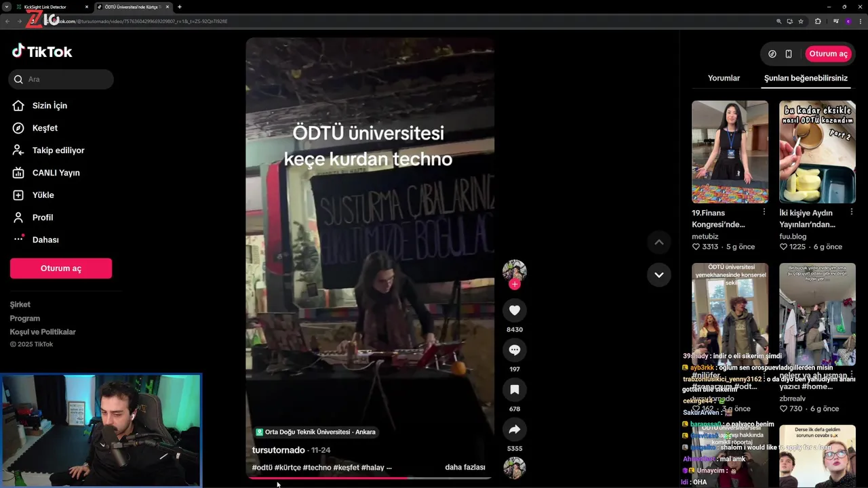The width and height of the screenshot is (868, 488).
Task: Open the 19.Finans Kongresi video thumbnail
Action: [x=730, y=152]
